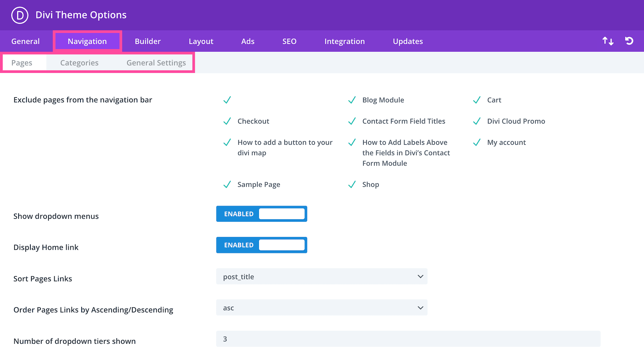Click the import/export arrows icon

point(608,41)
